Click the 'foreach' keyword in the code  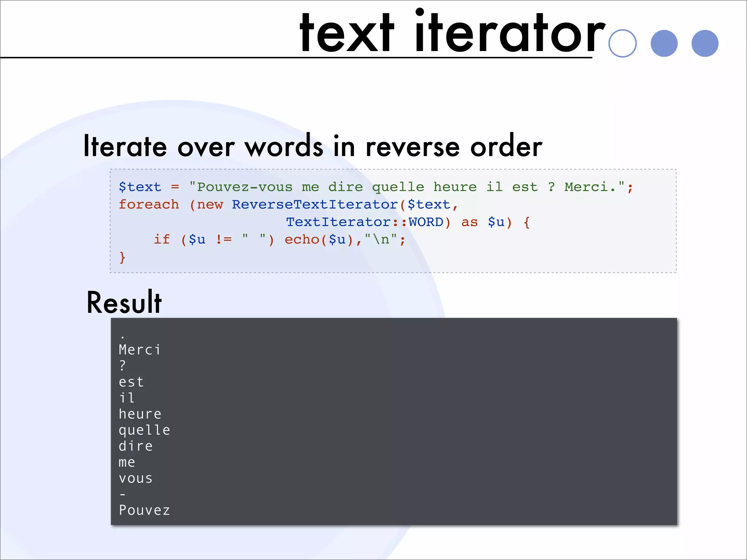pyautogui.click(x=149, y=205)
